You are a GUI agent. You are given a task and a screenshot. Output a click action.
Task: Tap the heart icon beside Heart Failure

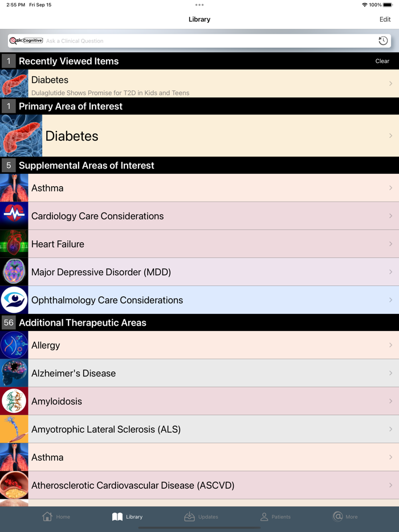click(x=14, y=244)
